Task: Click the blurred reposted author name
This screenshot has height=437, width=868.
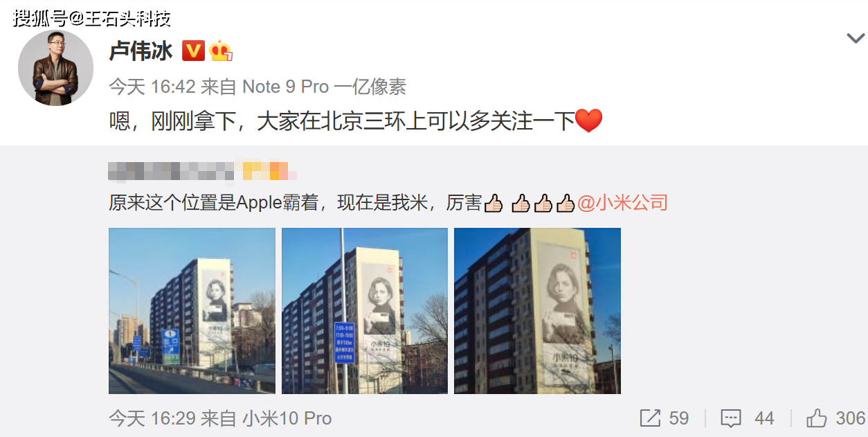Action: 203,170
